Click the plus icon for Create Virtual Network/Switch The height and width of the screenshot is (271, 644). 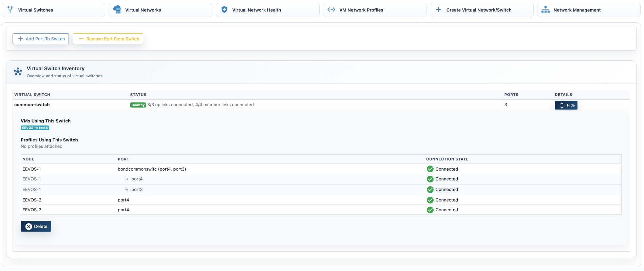pyautogui.click(x=438, y=10)
